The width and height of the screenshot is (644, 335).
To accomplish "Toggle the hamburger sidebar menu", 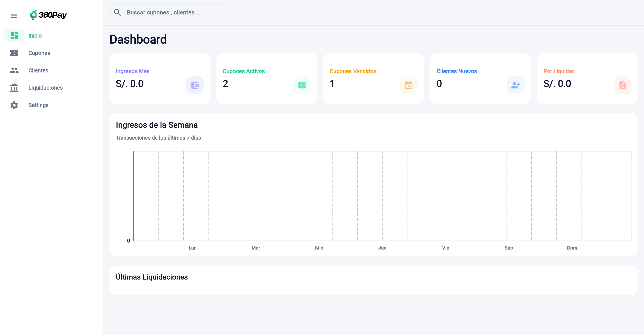I will (x=14, y=16).
